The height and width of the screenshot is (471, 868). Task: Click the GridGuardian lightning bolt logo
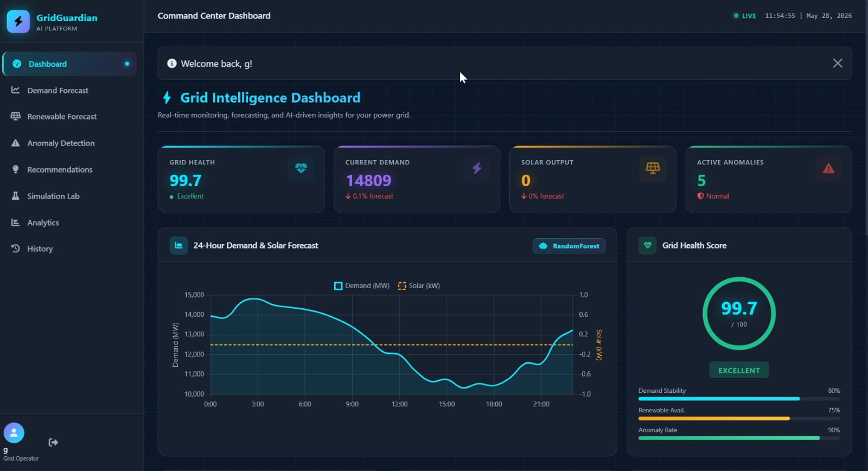pyautogui.click(x=18, y=22)
